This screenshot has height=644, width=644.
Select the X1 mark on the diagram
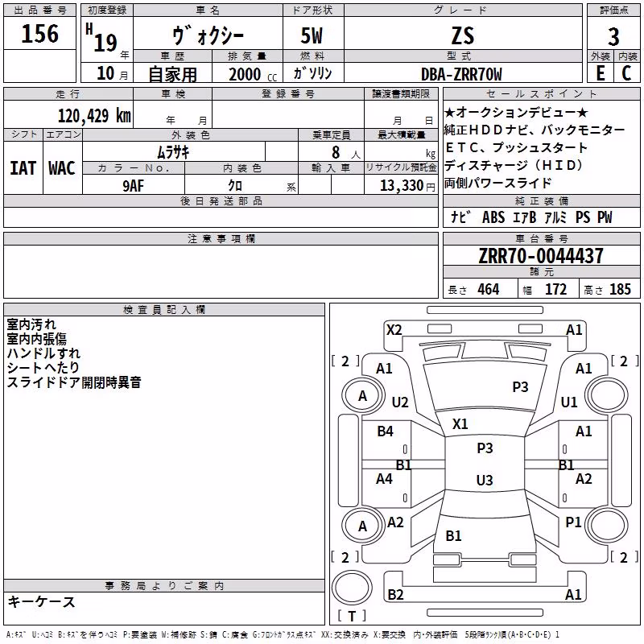[x=460, y=424]
